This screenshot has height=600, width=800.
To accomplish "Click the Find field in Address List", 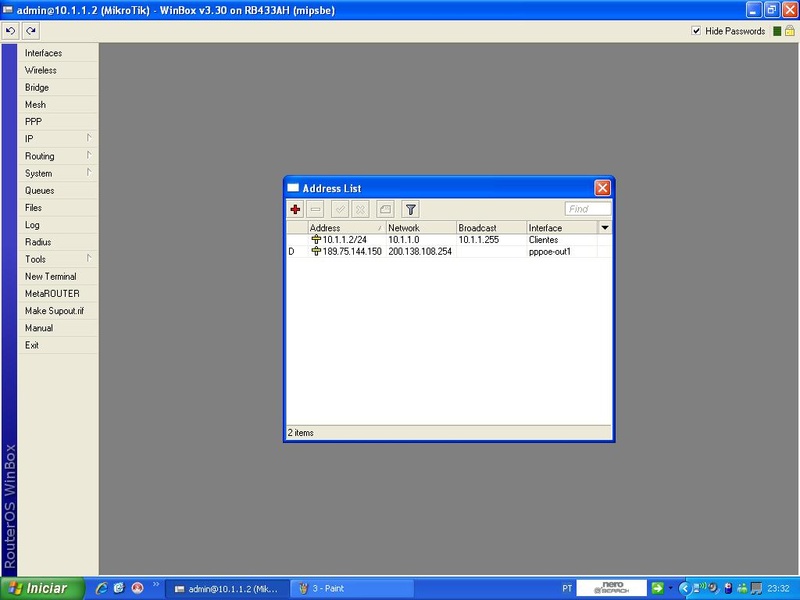I will [587, 209].
